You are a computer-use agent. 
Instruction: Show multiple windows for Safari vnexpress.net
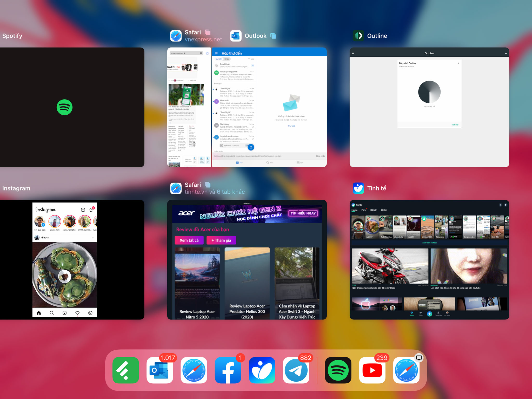tap(208, 32)
